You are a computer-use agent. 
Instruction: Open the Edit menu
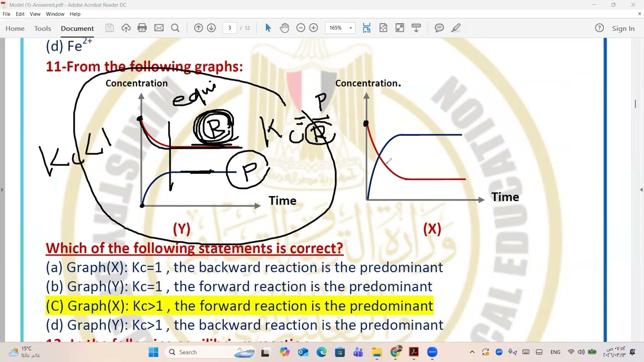20,14
